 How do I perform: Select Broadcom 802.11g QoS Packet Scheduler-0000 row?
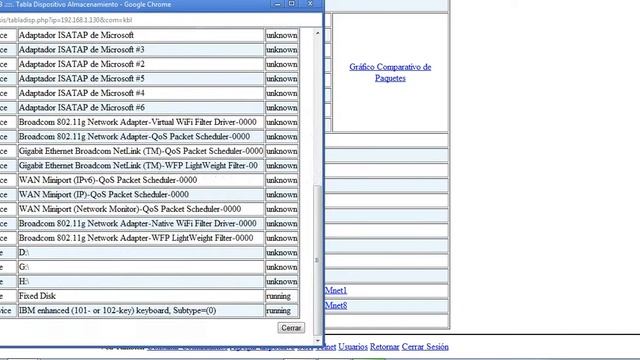[141, 137]
